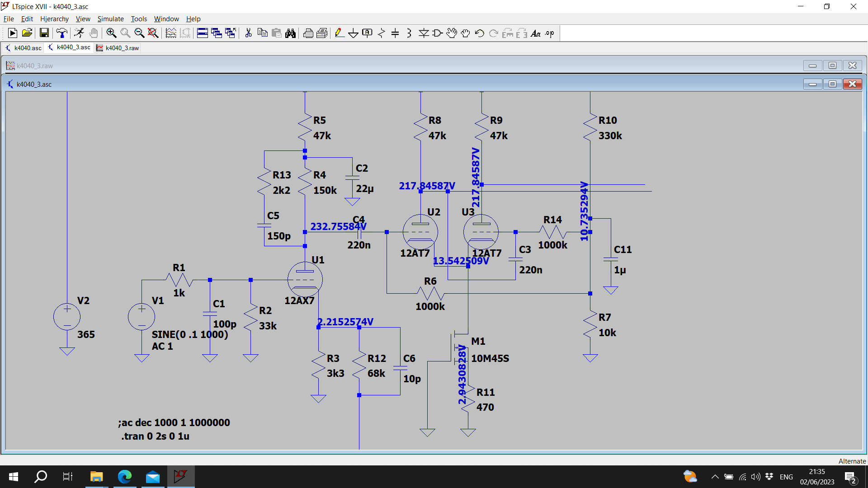Launch Microsoft Edge from the taskbar
868x488 pixels.
[x=125, y=477]
